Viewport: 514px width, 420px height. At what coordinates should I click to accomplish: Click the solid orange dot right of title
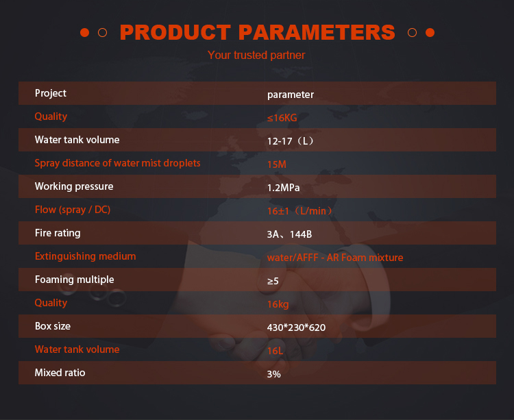[430, 32]
